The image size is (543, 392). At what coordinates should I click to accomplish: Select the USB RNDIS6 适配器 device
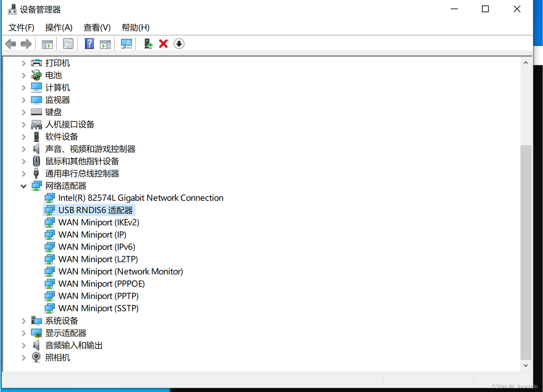(x=95, y=210)
